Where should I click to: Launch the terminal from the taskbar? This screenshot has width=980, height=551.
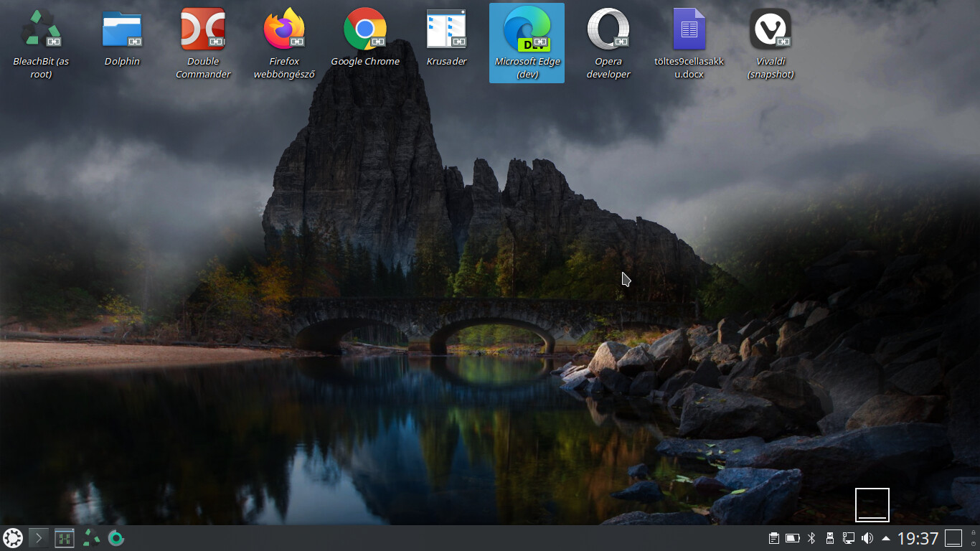coord(39,538)
